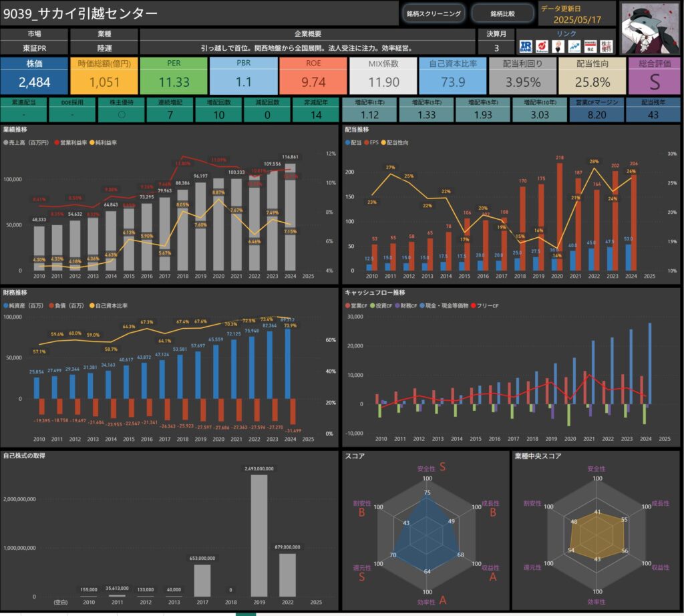Screen dimensions: 684x616
Task: Open the 銘柄比較 button
Action: click(x=502, y=13)
